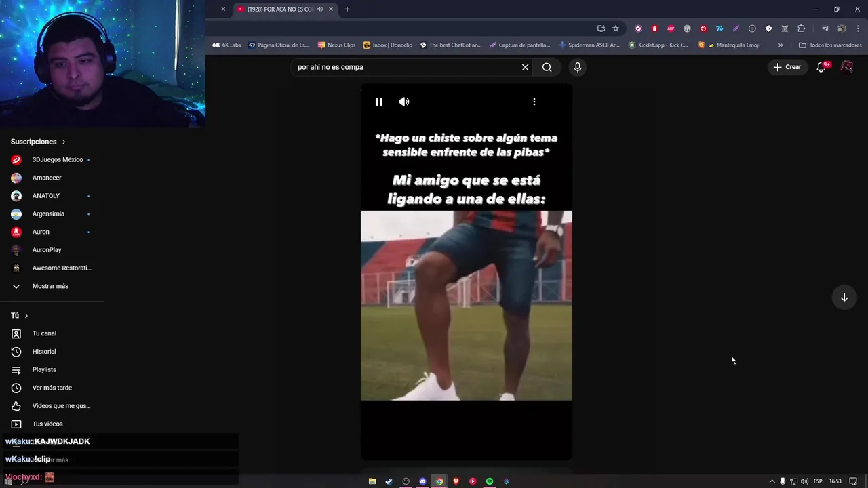Open the pink slashed-circle extension icon
This screenshot has width=868, height=488.
click(x=638, y=28)
